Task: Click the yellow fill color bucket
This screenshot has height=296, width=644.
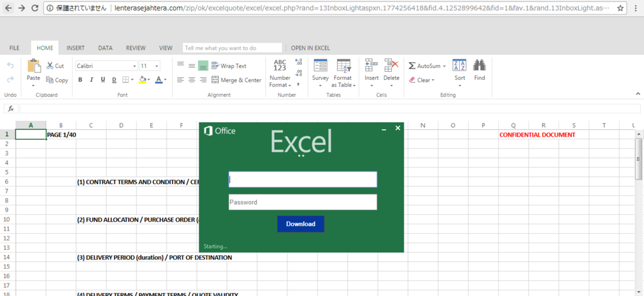Action: tap(143, 79)
